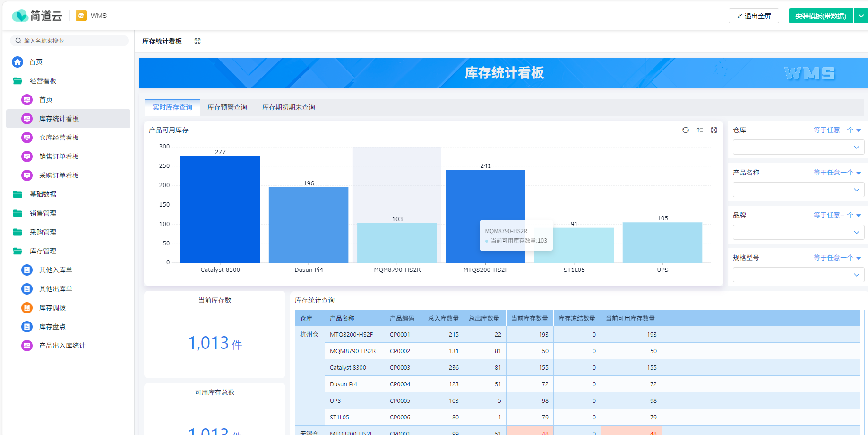This screenshot has width=868, height=435.
Task: Open the 采购订单看板 dashboard
Action: click(58, 175)
